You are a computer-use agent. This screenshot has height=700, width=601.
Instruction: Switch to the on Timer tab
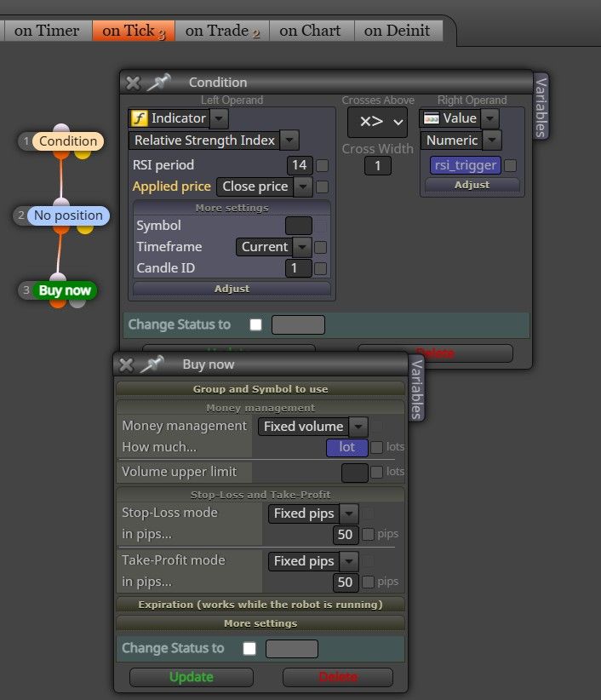(x=47, y=31)
